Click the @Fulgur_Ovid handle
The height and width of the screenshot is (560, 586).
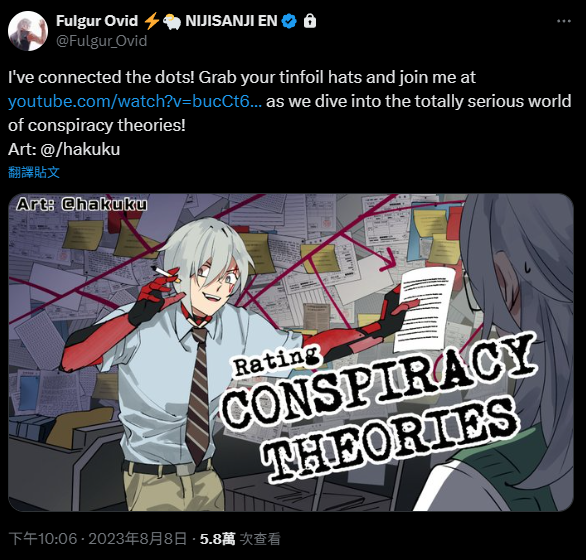coord(102,41)
